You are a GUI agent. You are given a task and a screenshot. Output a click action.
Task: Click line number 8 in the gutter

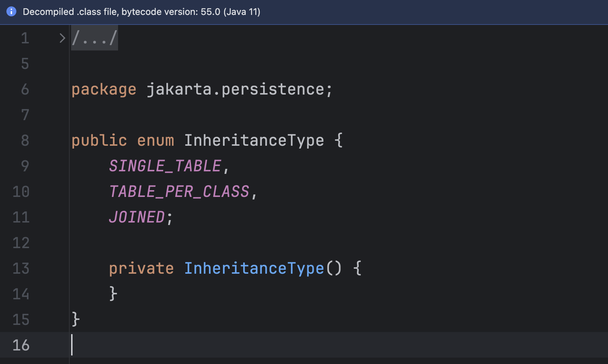click(x=25, y=140)
